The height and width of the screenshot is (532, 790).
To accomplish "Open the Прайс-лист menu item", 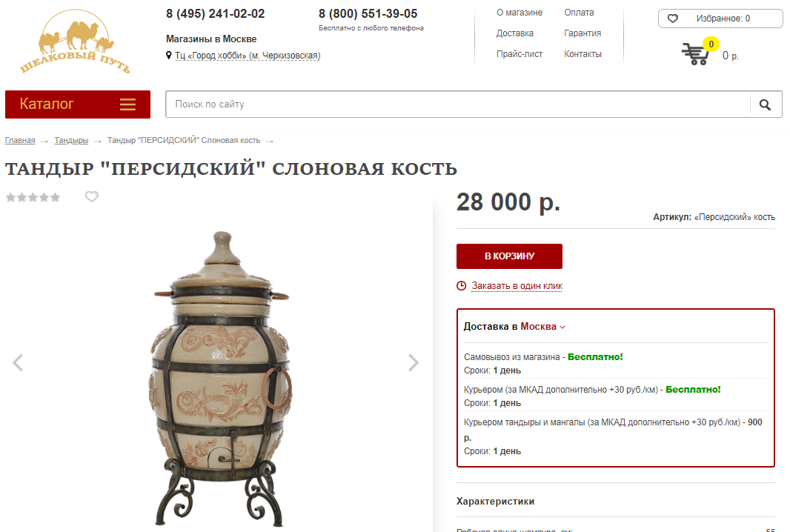I will click(520, 54).
